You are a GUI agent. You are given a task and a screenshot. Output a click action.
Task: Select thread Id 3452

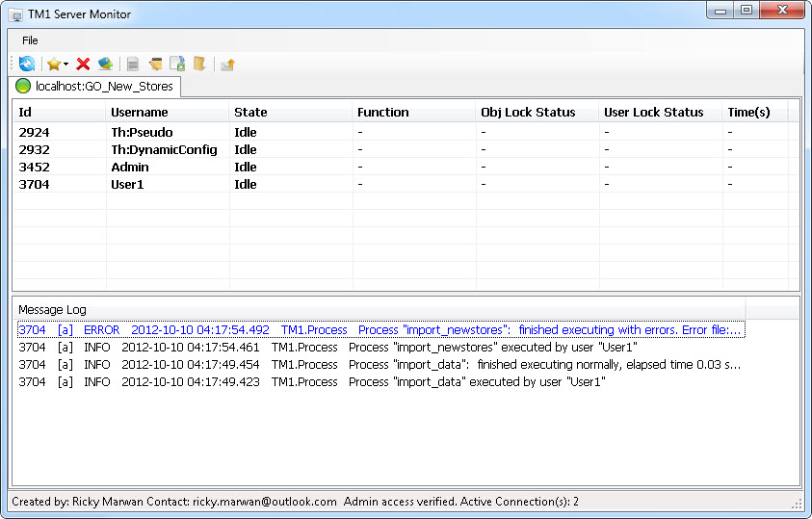click(34, 168)
